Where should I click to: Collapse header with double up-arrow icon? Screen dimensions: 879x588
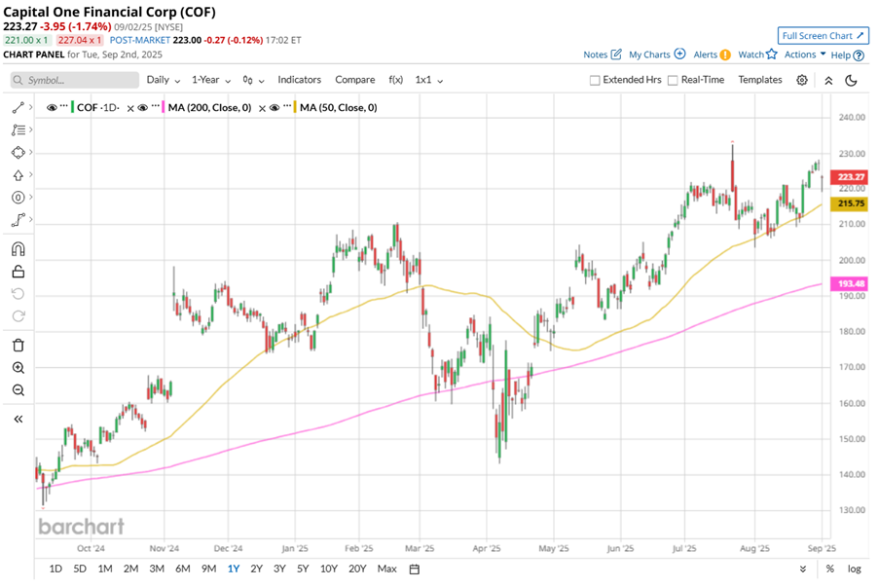(828, 80)
